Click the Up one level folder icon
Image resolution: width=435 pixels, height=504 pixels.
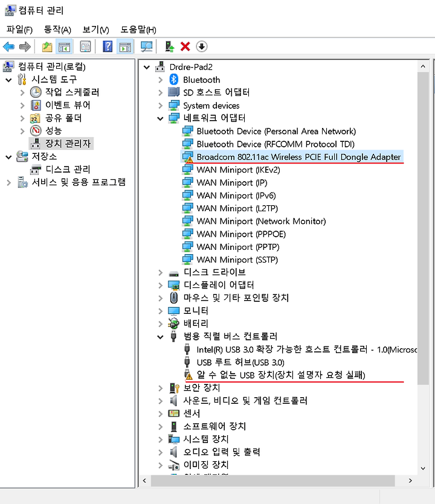point(47,47)
